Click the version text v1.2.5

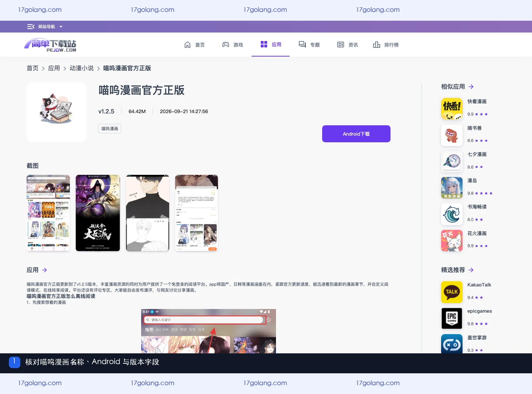(x=106, y=112)
